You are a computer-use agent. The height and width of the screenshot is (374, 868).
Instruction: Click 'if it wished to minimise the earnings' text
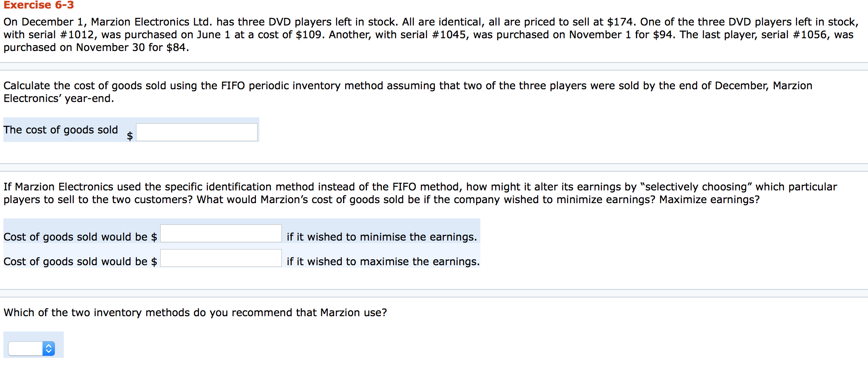[382, 237]
